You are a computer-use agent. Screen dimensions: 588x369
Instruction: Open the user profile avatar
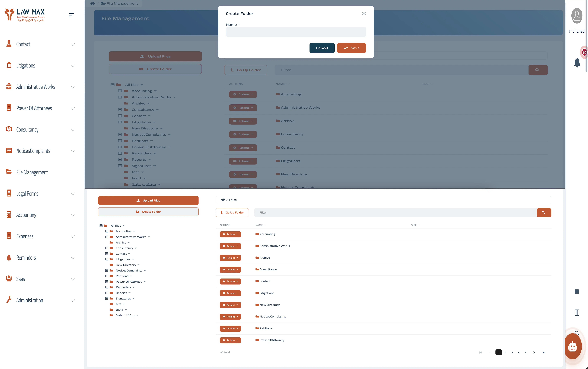(577, 16)
